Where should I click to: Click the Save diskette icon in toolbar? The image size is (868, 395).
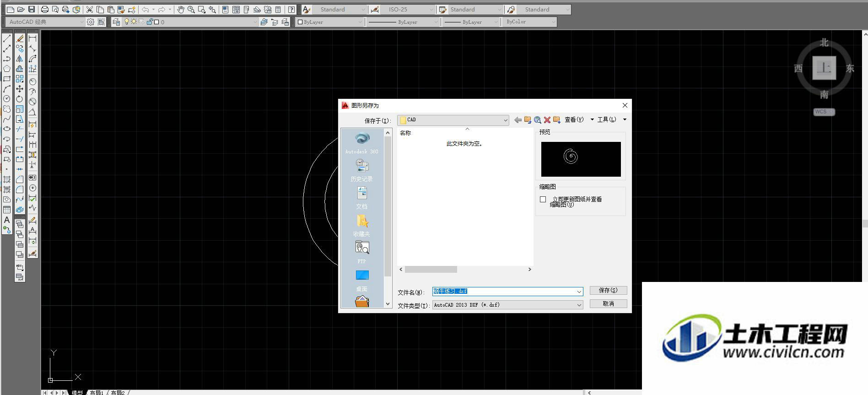(x=32, y=9)
